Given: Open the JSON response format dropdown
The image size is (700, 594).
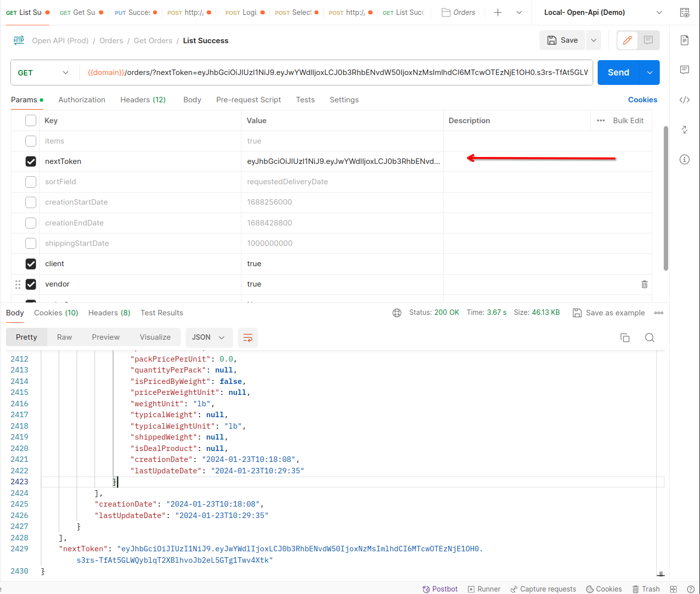Looking at the screenshot, I should coord(208,338).
